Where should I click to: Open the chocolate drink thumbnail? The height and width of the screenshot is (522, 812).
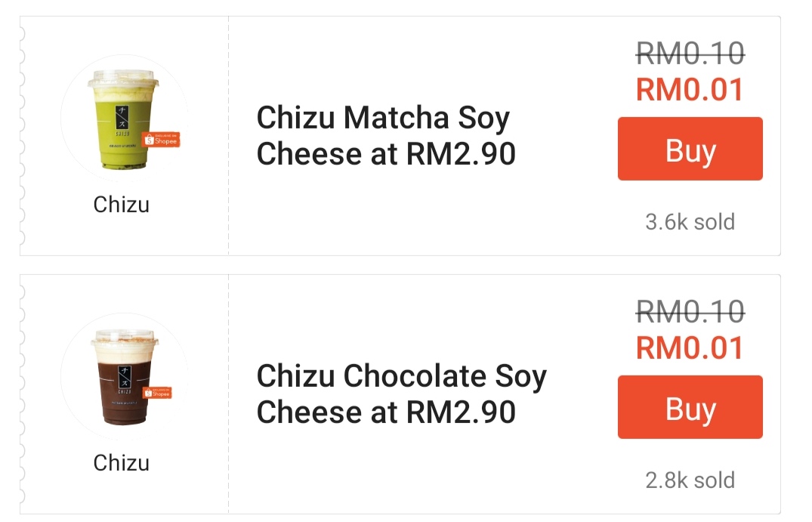tap(120, 381)
